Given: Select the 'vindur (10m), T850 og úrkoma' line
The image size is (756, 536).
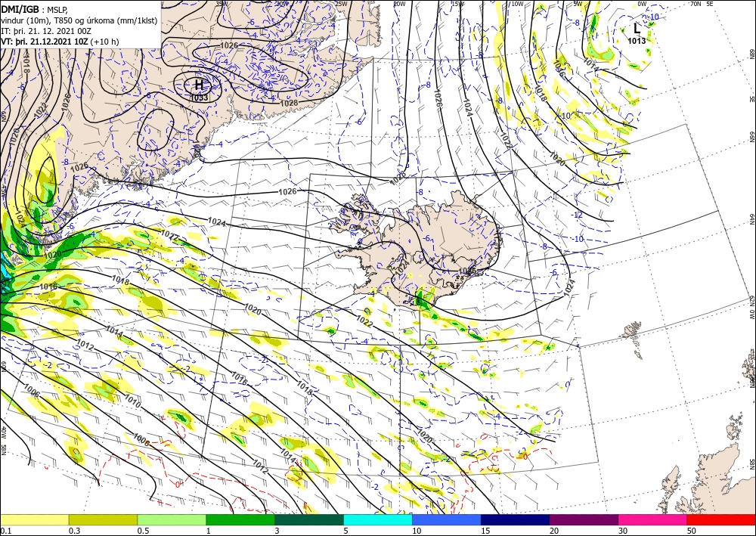Looking at the screenshot, I should click(x=79, y=20).
